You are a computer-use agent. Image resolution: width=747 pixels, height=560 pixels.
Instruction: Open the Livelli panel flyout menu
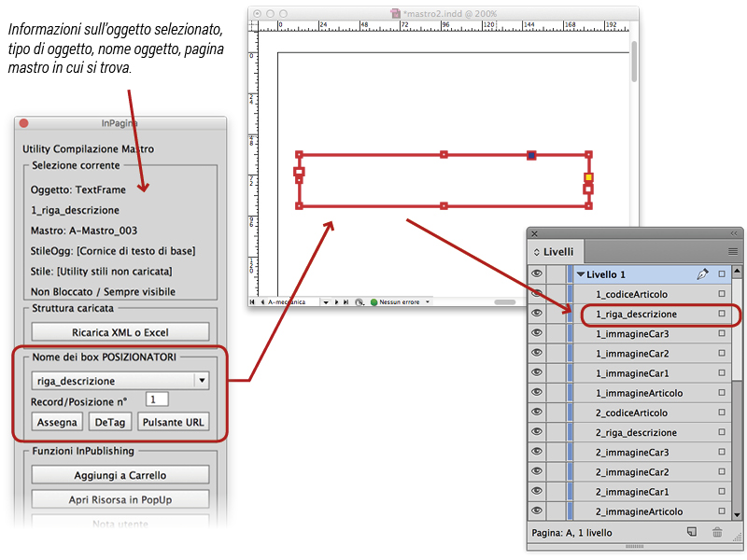733,251
